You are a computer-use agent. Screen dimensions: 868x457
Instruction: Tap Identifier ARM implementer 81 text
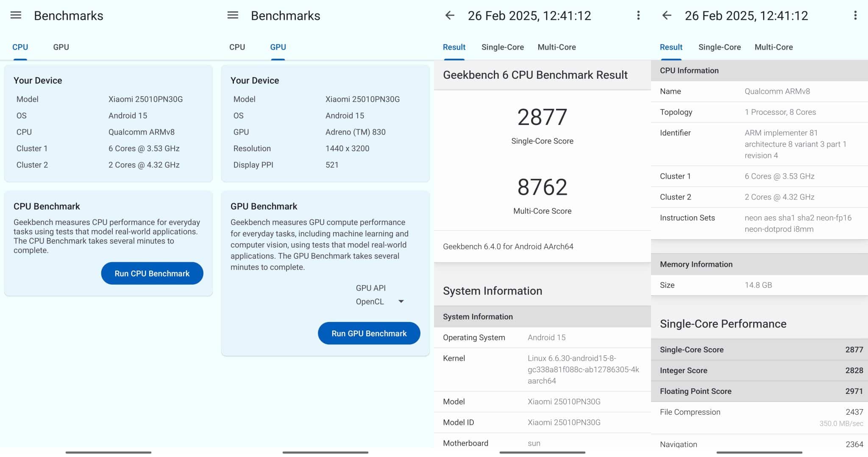coord(795,144)
